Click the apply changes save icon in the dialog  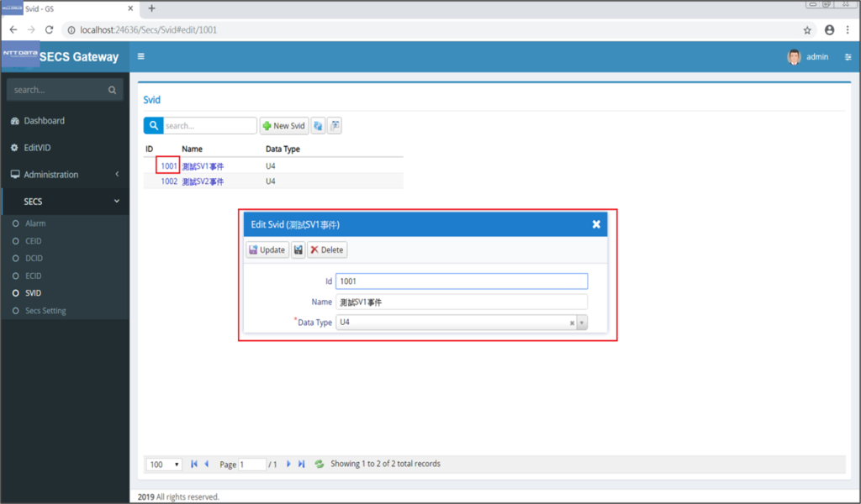coord(298,249)
